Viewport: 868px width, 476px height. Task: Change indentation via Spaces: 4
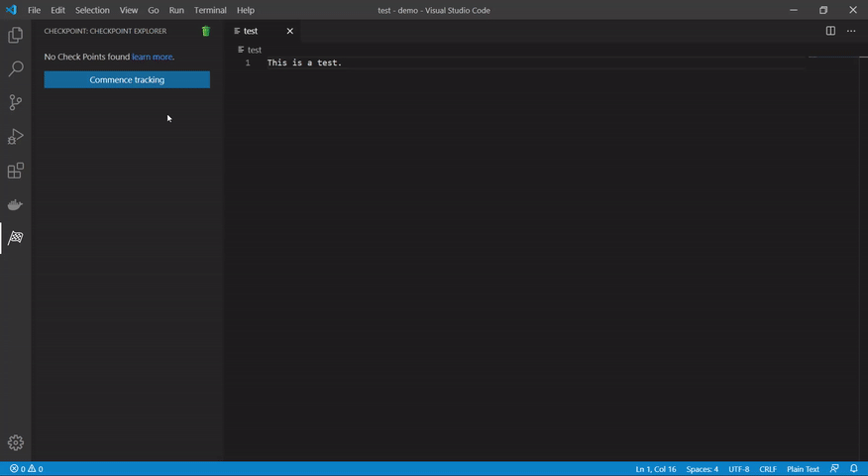702,469
